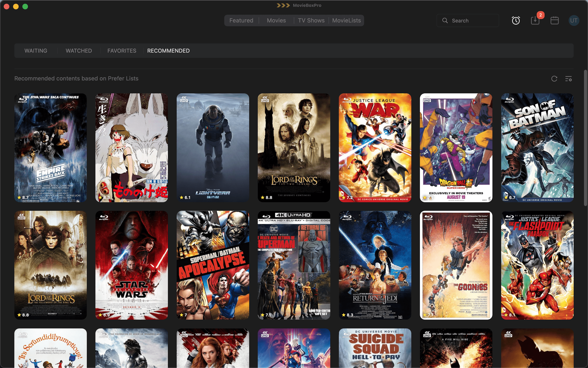Refresh the recommended contents list
This screenshot has width=588, height=368.
click(x=554, y=79)
